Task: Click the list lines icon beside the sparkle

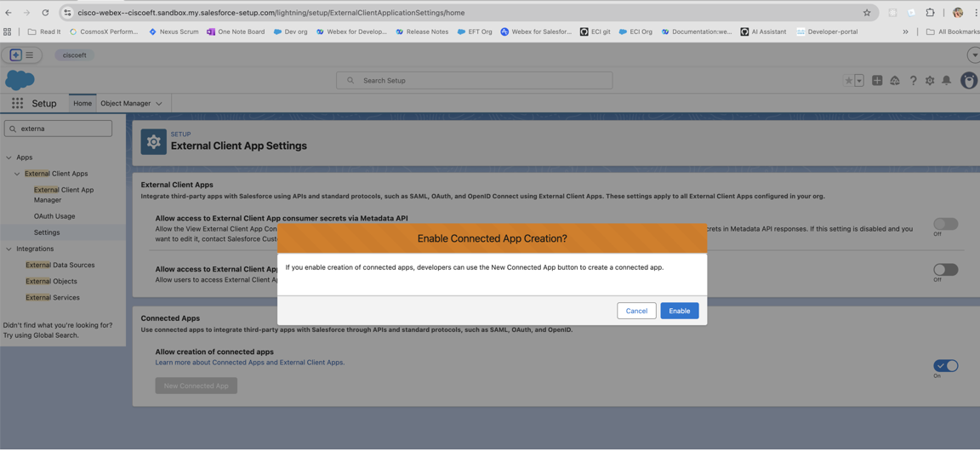Action: pyautogui.click(x=30, y=55)
